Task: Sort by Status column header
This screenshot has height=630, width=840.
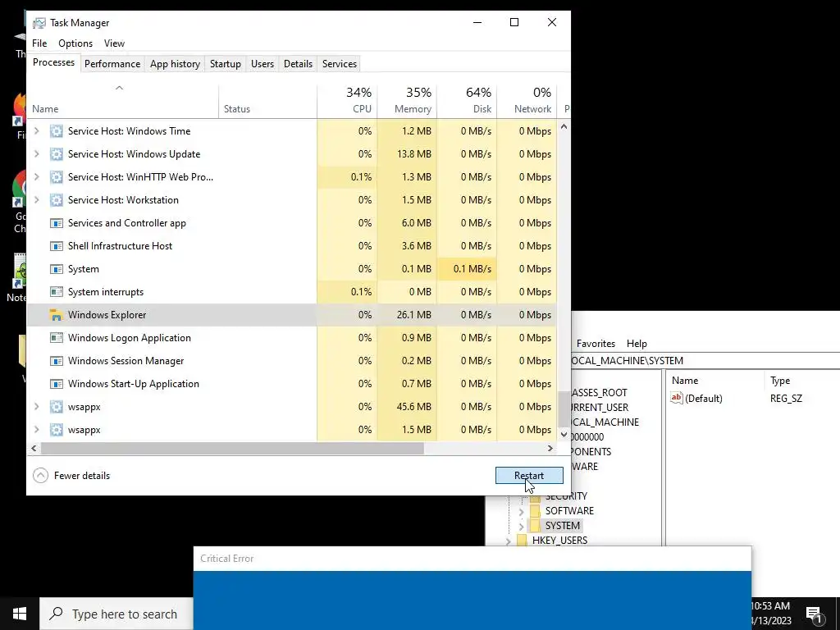Action: click(x=268, y=101)
